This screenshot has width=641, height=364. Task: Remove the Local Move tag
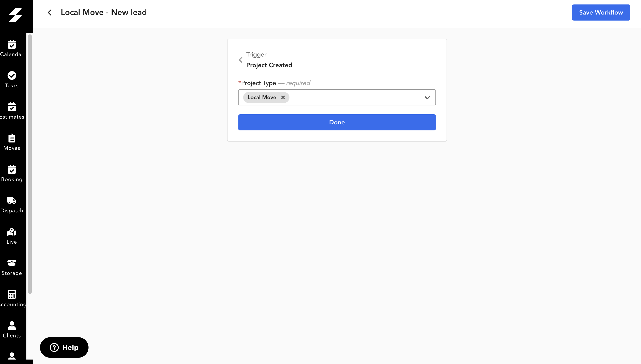pos(283,98)
